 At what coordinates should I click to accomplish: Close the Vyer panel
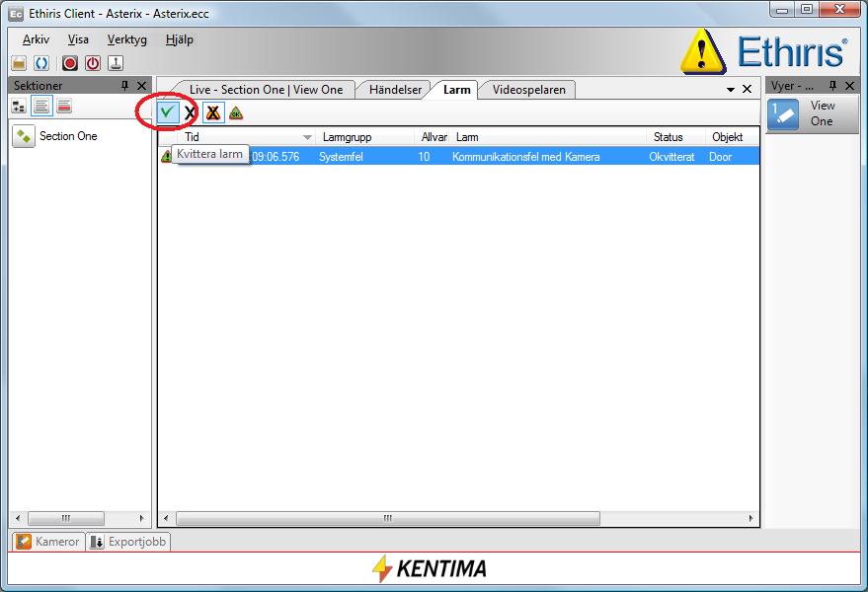tap(850, 86)
